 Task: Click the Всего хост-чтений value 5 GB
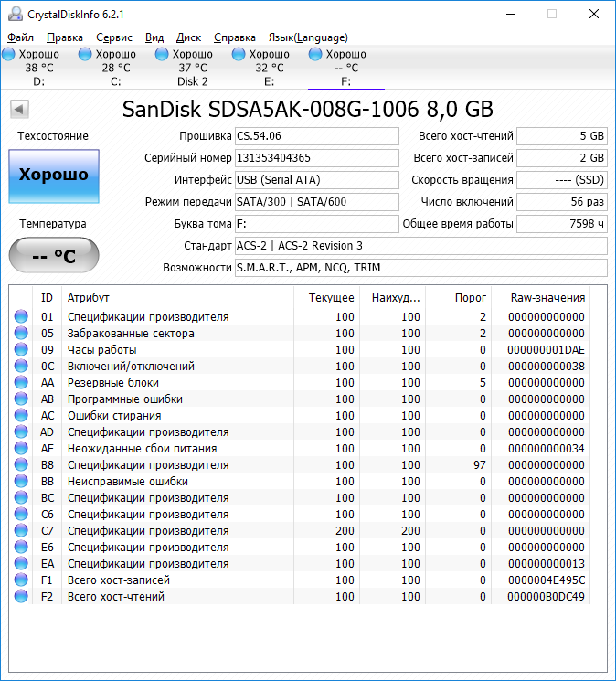click(562, 136)
